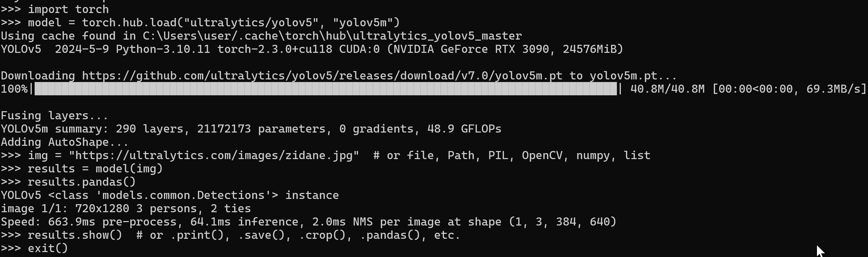Click the 100% download progress bar

pyautogui.click(x=326, y=89)
